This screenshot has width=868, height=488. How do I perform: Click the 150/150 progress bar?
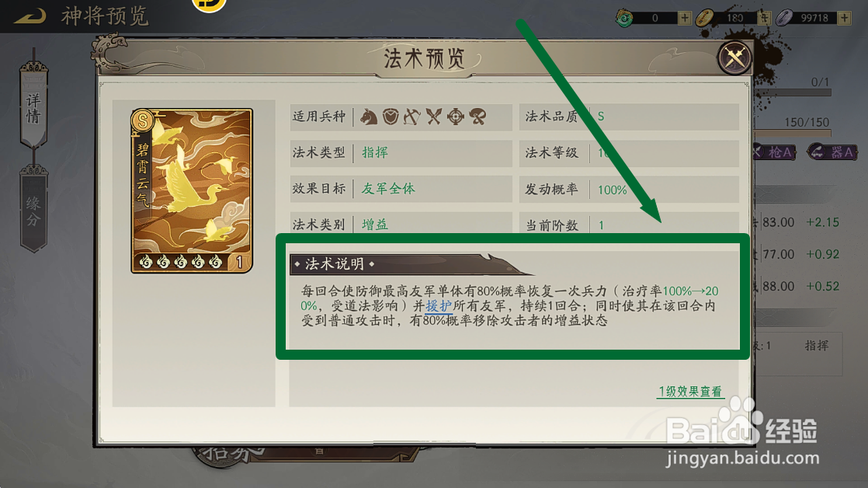[x=793, y=133]
